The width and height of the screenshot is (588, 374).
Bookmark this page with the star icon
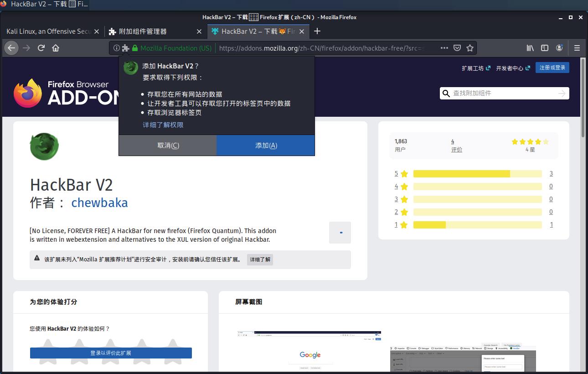point(470,48)
